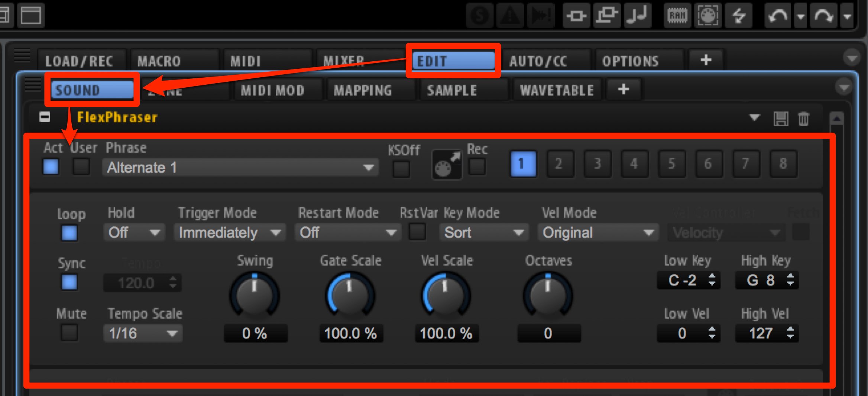868x396 pixels.
Task: Open the Restart Mode dropdown
Action: pyautogui.click(x=348, y=233)
